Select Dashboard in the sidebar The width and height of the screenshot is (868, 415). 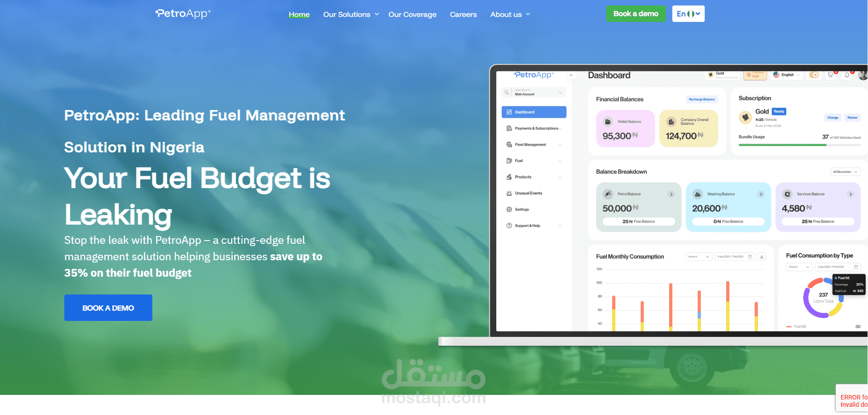click(x=534, y=112)
